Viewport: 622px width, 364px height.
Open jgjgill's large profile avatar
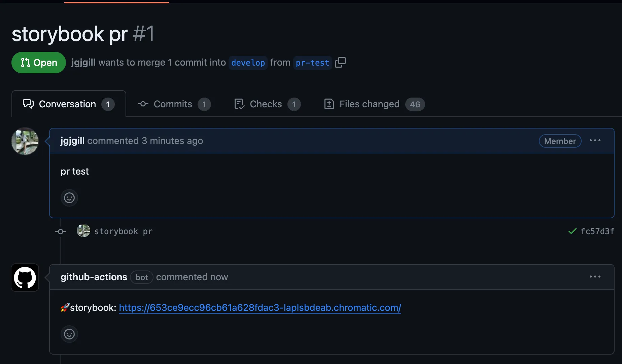coord(25,141)
